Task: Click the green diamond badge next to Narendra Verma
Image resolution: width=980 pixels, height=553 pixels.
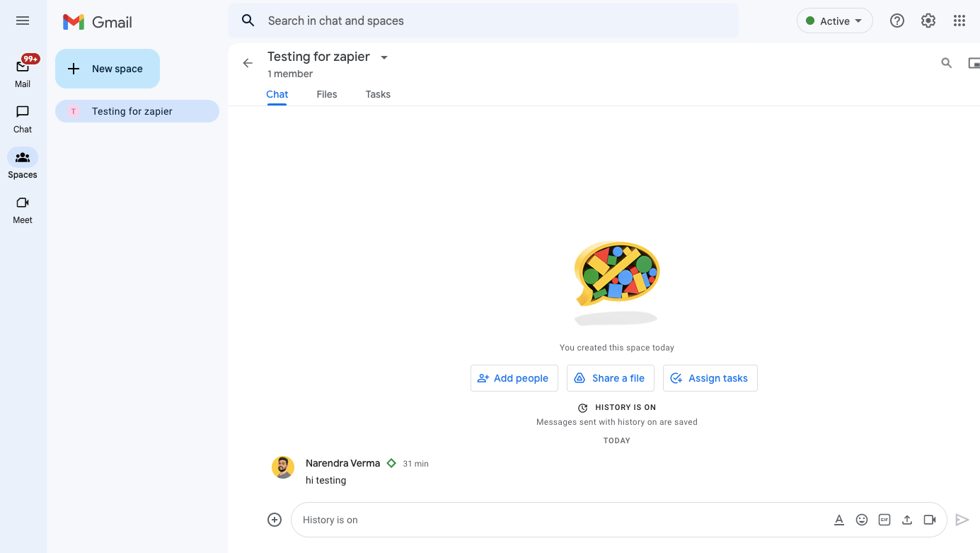Action: 391,463
